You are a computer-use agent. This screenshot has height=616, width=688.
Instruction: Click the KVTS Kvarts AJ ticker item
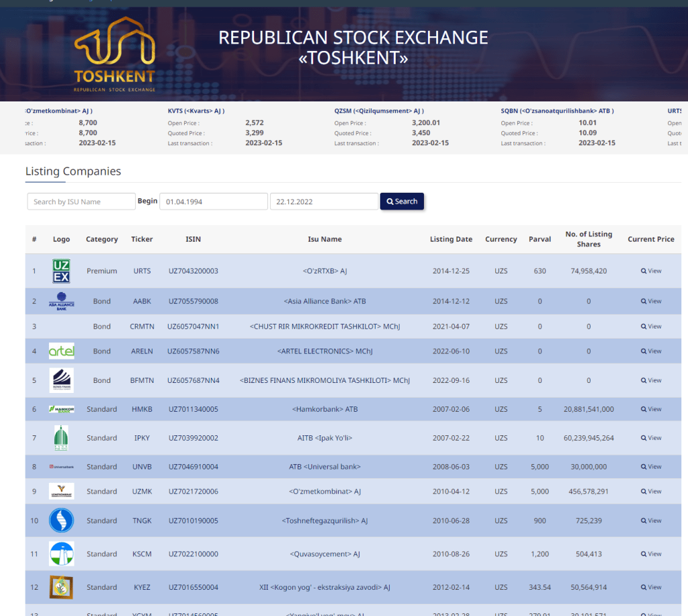tap(196, 111)
